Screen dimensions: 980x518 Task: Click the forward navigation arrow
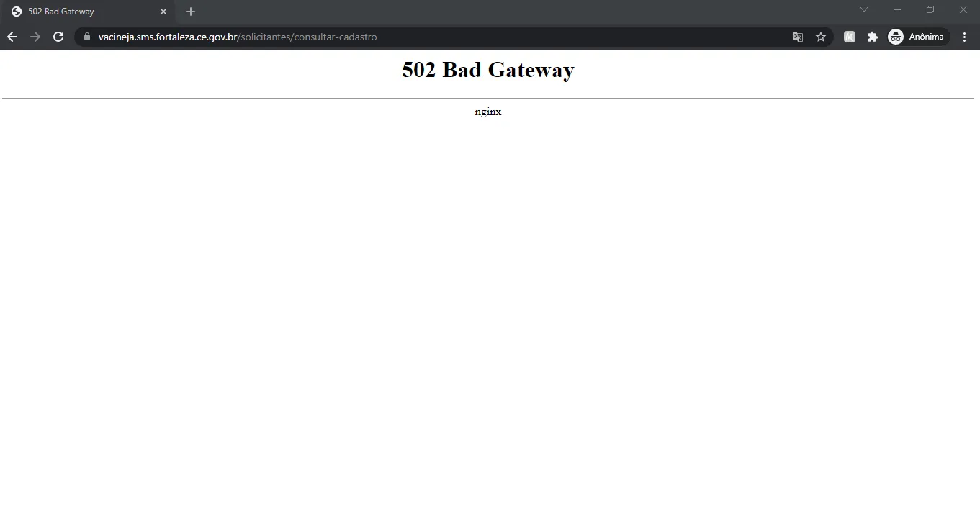click(35, 37)
